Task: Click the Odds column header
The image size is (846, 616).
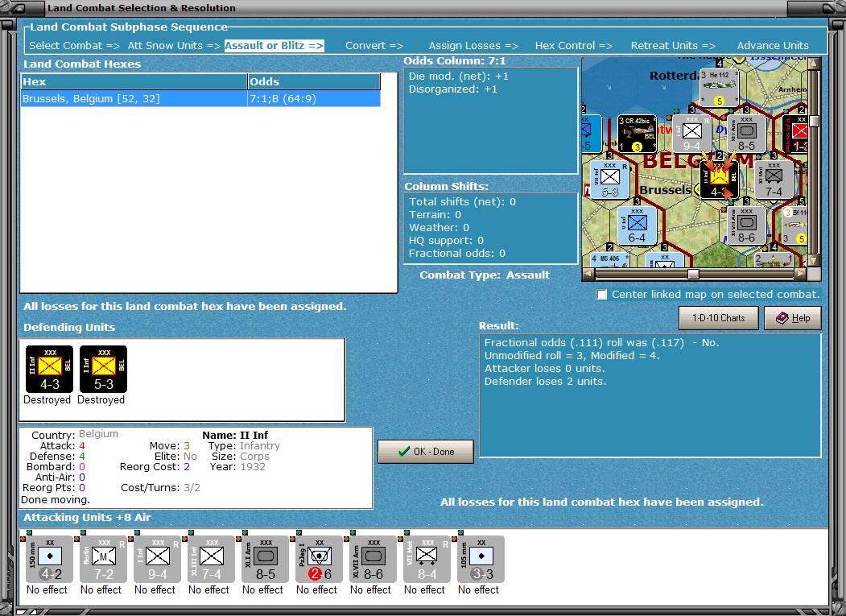Action: [x=314, y=81]
